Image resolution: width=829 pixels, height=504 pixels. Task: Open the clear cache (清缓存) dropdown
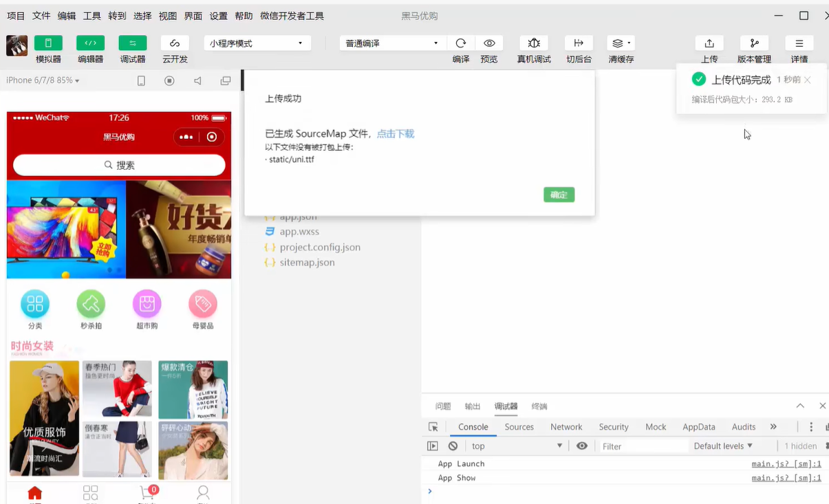click(621, 43)
